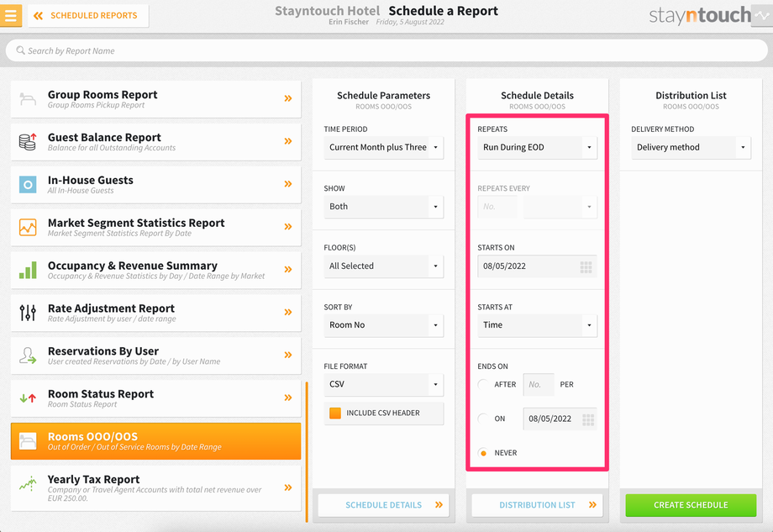This screenshot has width=773, height=532.
Task: Click the magnifier search icon
Action: [20, 50]
